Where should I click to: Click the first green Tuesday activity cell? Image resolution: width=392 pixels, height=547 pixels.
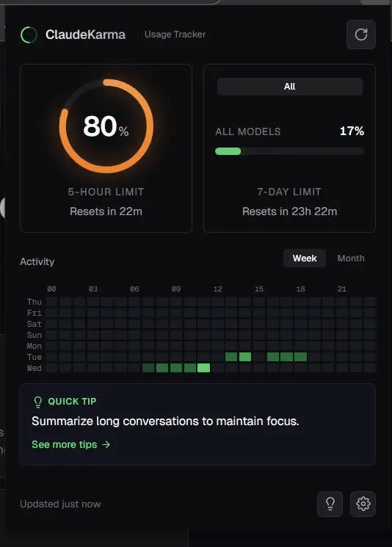click(x=231, y=357)
